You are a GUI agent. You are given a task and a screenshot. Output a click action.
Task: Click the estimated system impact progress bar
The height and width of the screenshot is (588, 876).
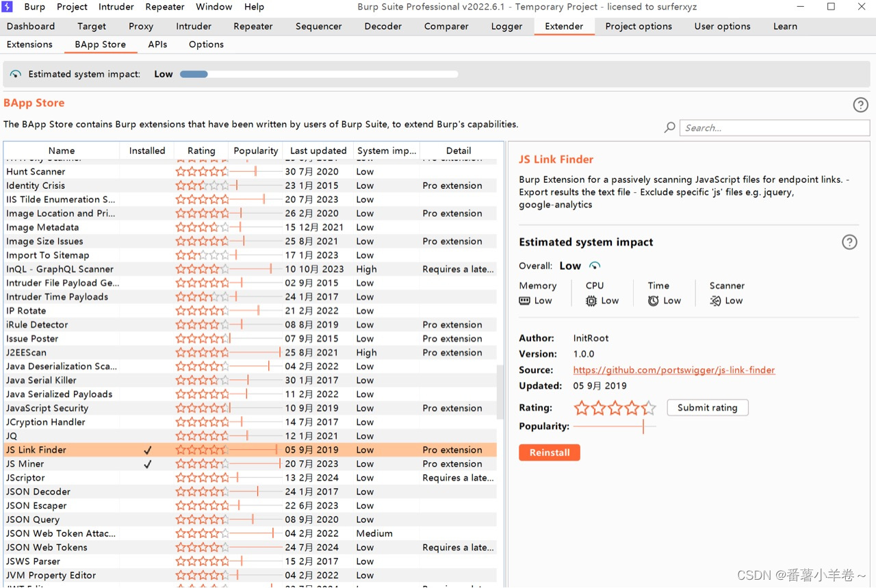click(319, 74)
